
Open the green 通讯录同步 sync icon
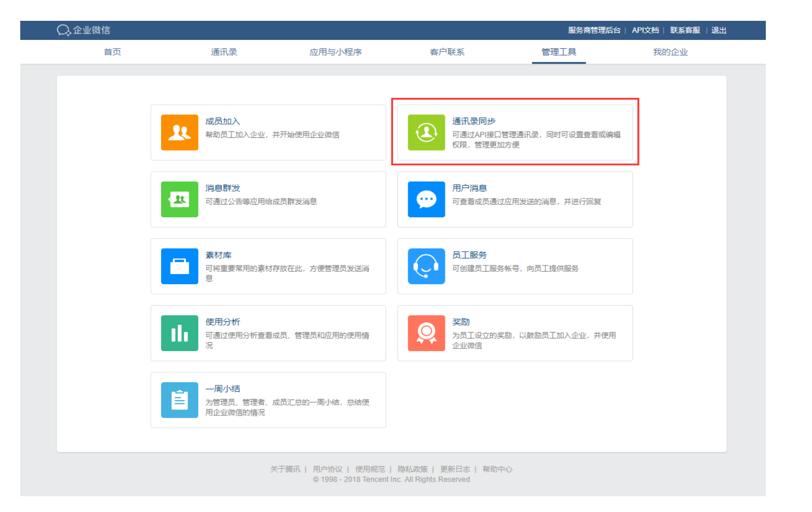tap(426, 132)
